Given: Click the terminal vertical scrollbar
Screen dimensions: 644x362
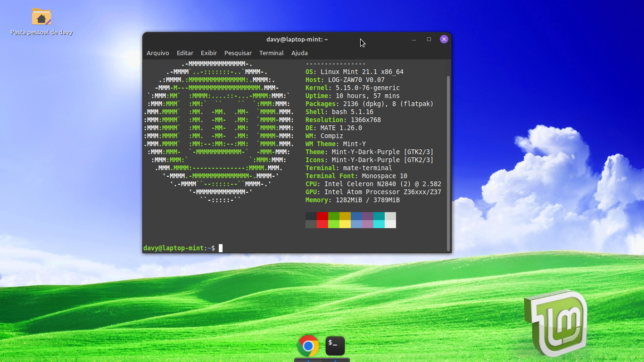Looking at the screenshot, I should [x=448, y=163].
